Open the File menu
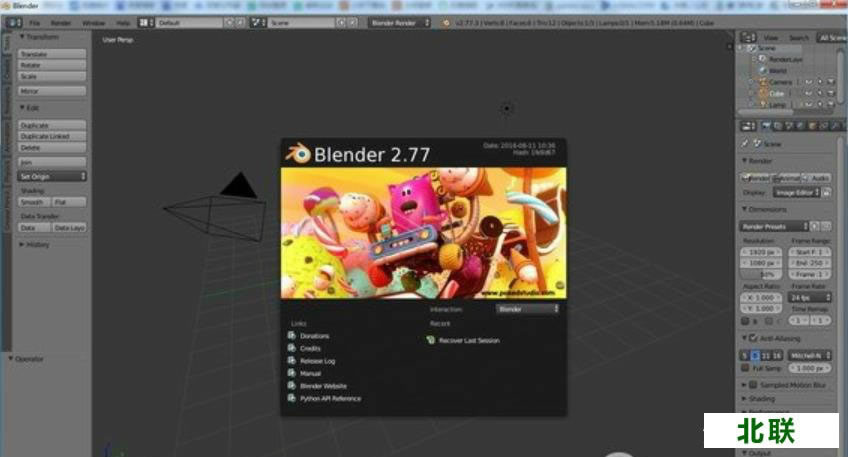This screenshot has height=457, width=848. pyautogui.click(x=35, y=23)
